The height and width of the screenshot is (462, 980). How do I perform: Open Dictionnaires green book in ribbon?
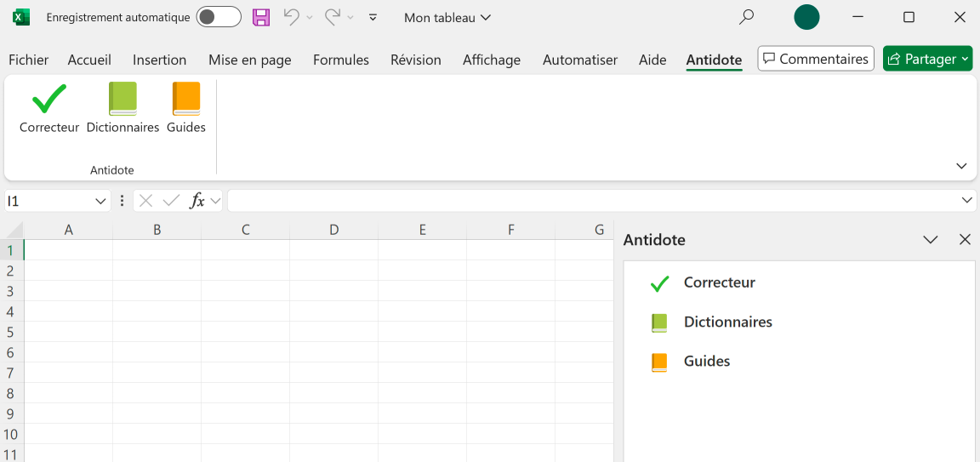click(x=122, y=100)
